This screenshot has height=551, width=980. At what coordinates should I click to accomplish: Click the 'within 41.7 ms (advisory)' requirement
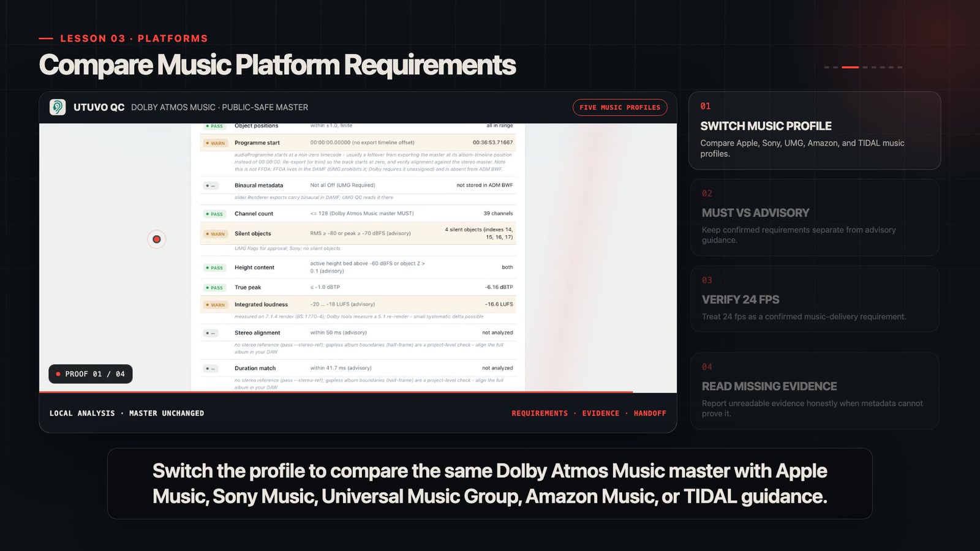(341, 369)
